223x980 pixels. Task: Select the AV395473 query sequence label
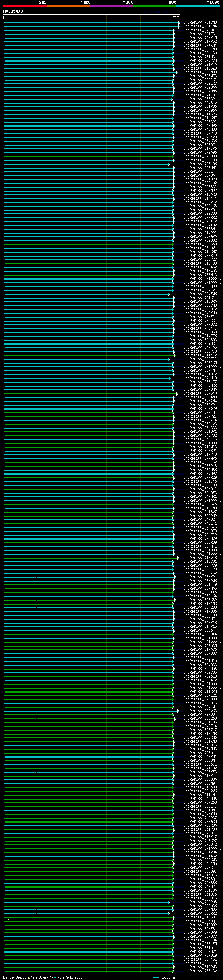click(x=13, y=11)
